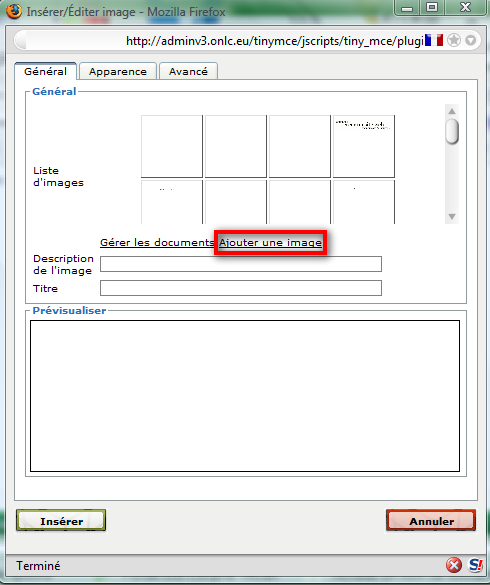The height and width of the screenshot is (585, 490).
Task: Click the image list scrollbar thumb
Action: click(x=452, y=131)
